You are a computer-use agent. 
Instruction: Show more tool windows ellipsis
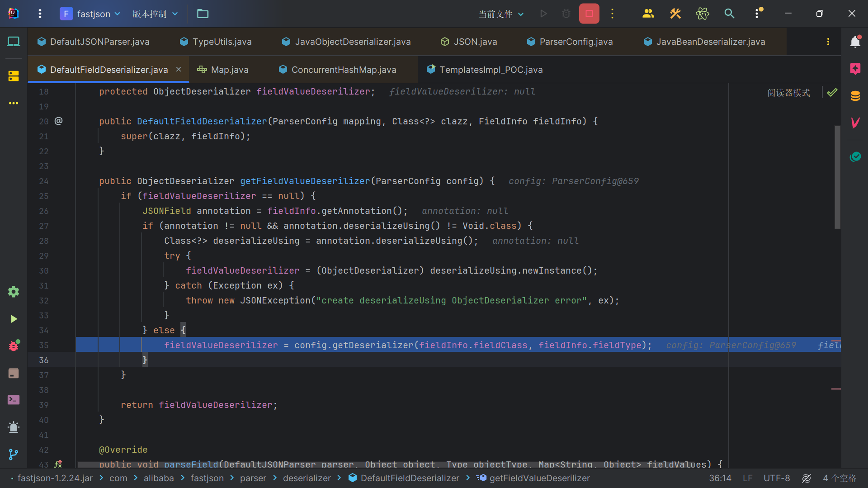(14, 103)
